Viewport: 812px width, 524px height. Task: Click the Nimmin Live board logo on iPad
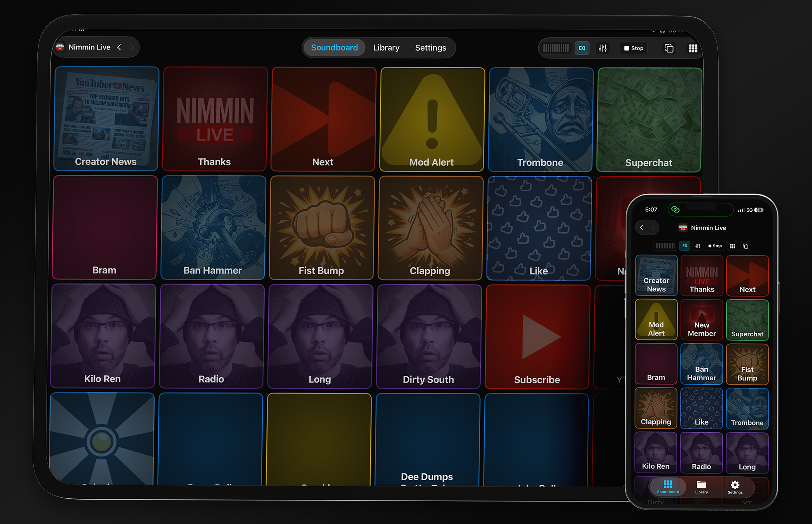[x=60, y=47]
